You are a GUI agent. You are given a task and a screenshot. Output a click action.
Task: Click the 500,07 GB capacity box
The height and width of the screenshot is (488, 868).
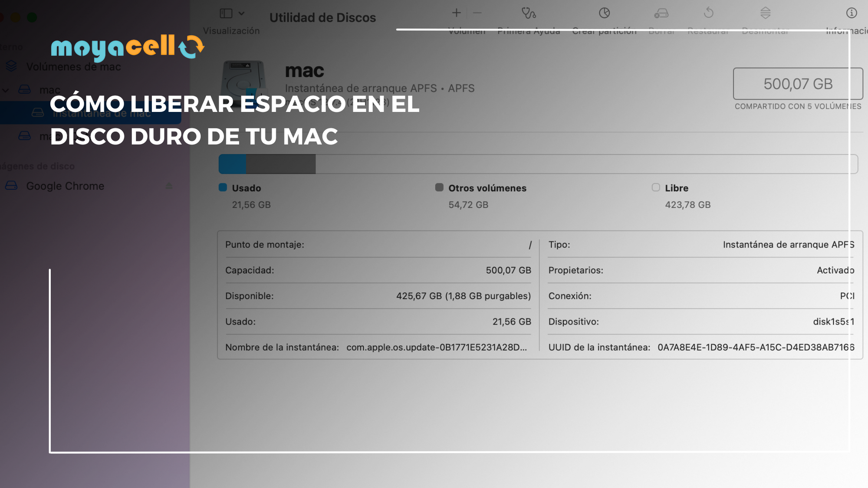click(798, 84)
